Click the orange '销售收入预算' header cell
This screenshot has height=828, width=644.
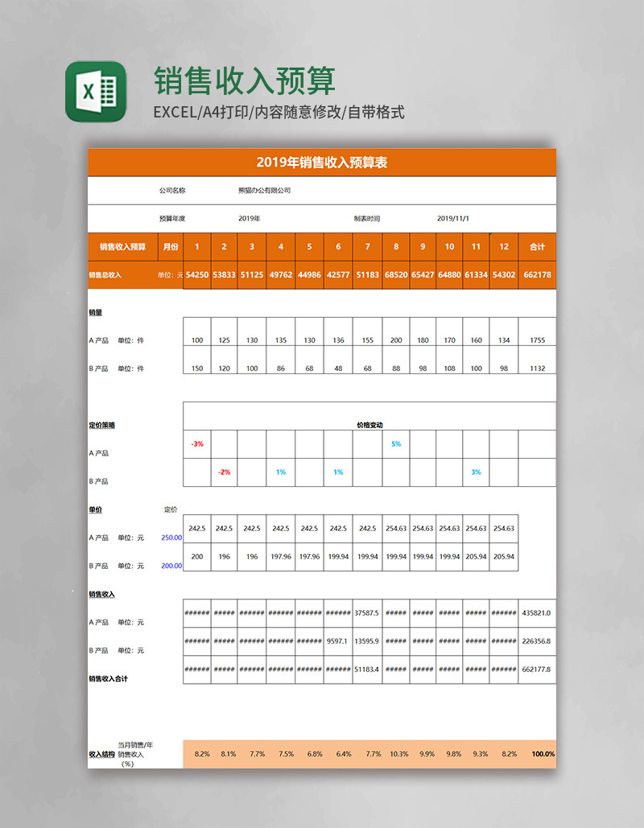[x=122, y=247]
